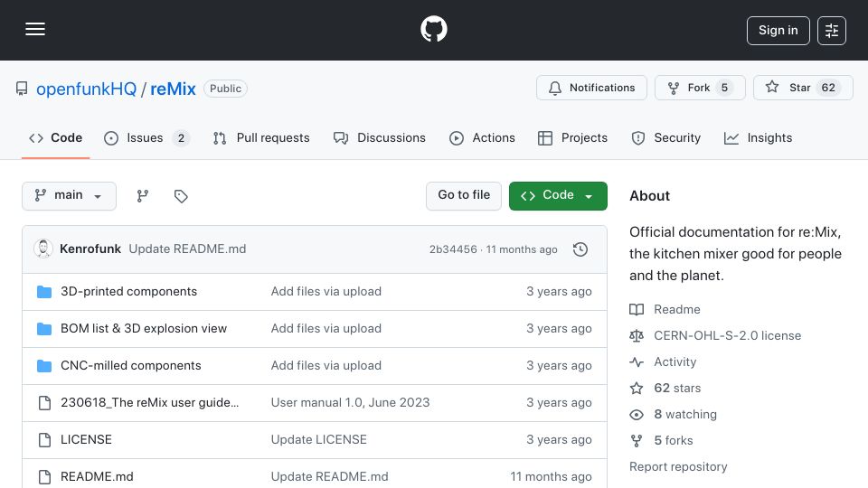Open commit message User manual 1.0, June 2023

point(351,403)
